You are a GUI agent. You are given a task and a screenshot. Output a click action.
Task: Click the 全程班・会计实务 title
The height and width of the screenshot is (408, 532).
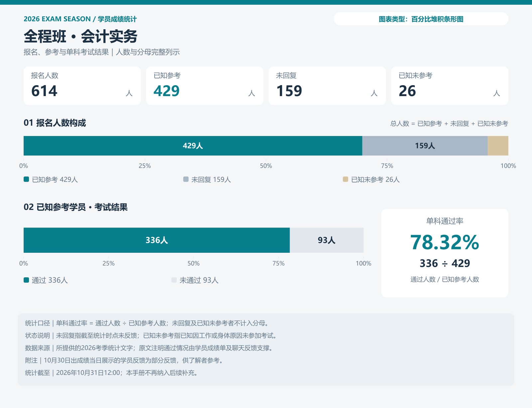[80, 36]
